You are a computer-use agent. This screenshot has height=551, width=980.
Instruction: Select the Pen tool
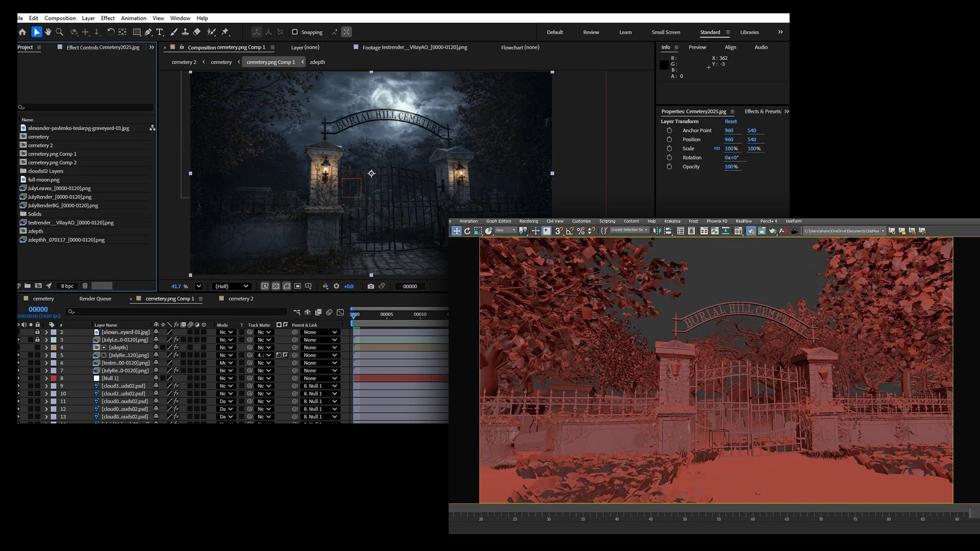(x=148, y=32)
